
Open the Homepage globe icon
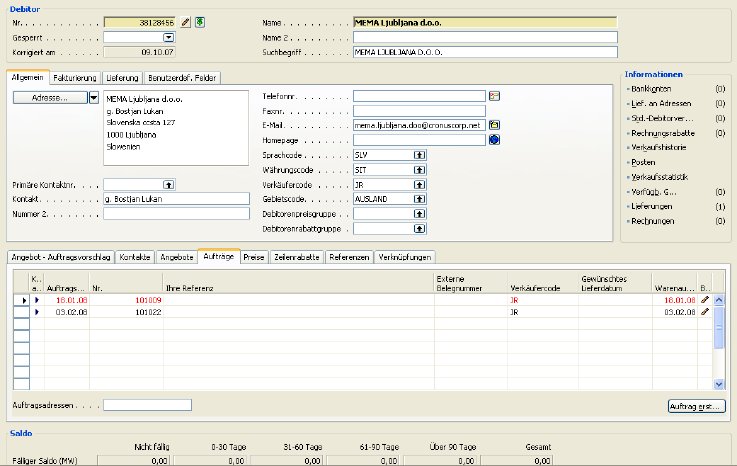(x=494, y=140)
